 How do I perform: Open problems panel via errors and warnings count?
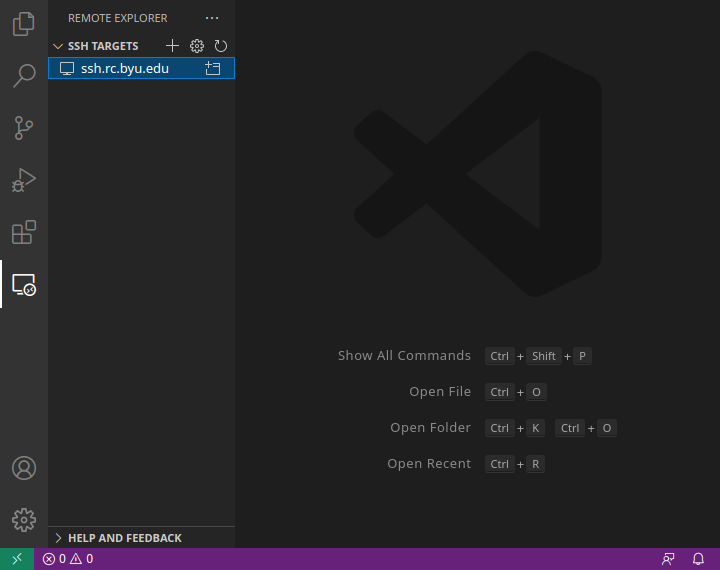coord(68,559)
